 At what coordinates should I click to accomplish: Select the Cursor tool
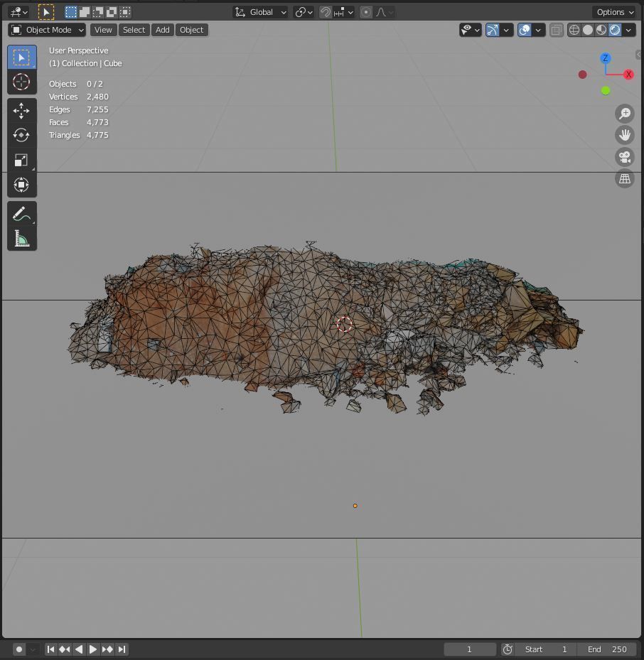coord(22,82)
